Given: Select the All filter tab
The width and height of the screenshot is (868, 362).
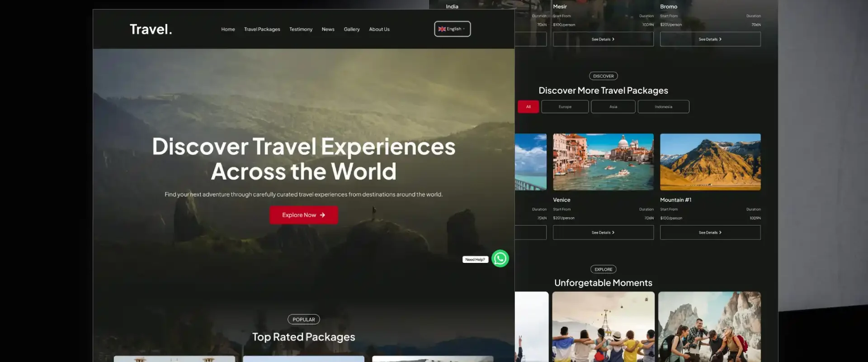Looking at the screenshot, I should (x=528, y=107).
